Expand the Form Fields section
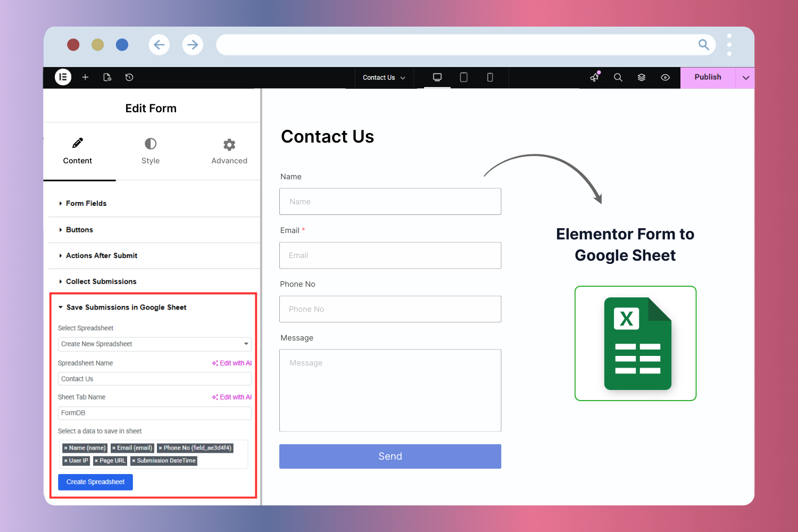 tap(85, 203)
